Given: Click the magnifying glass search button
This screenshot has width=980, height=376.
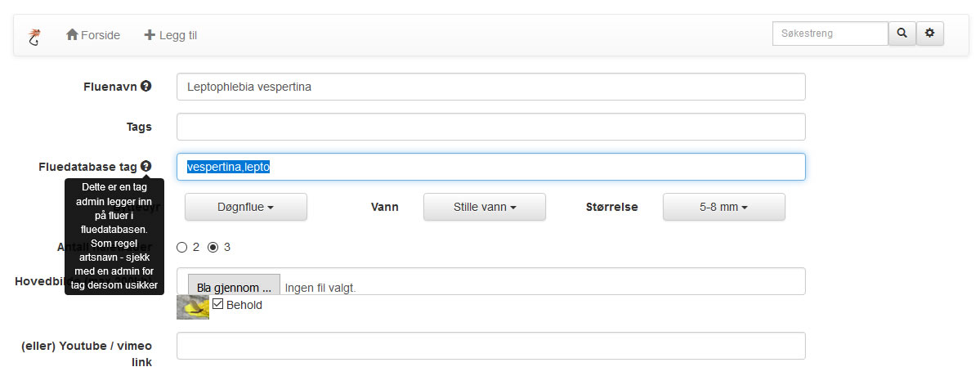Looking at the screenshot, I should click(902, 34).
